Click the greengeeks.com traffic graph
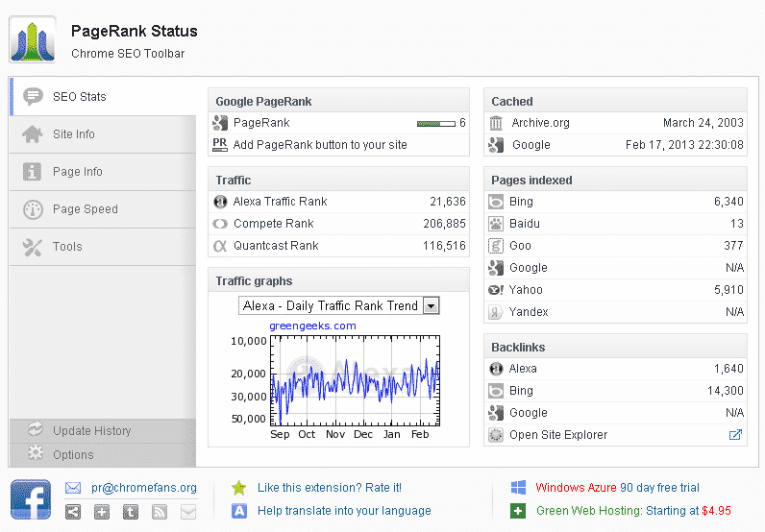 pyautogui.click(x=355, y=380)
